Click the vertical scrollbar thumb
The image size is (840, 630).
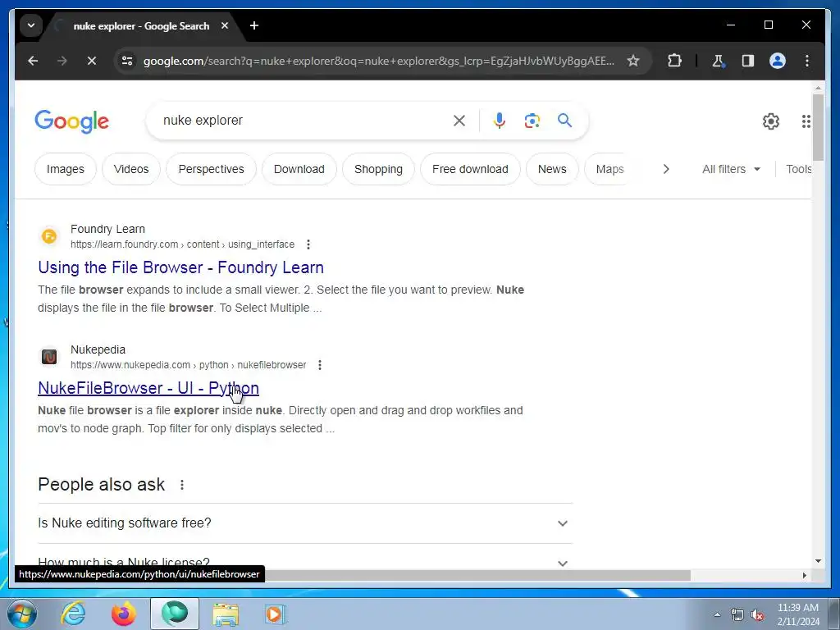[818, 127]
